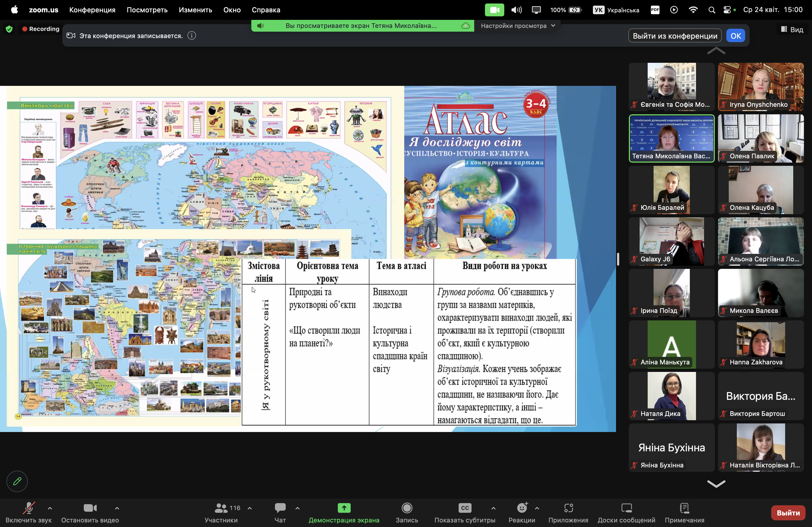Open the volume menu bar icon
This screenshot has width=812, height=527.
pyautogui.click(x=516, y=10)
